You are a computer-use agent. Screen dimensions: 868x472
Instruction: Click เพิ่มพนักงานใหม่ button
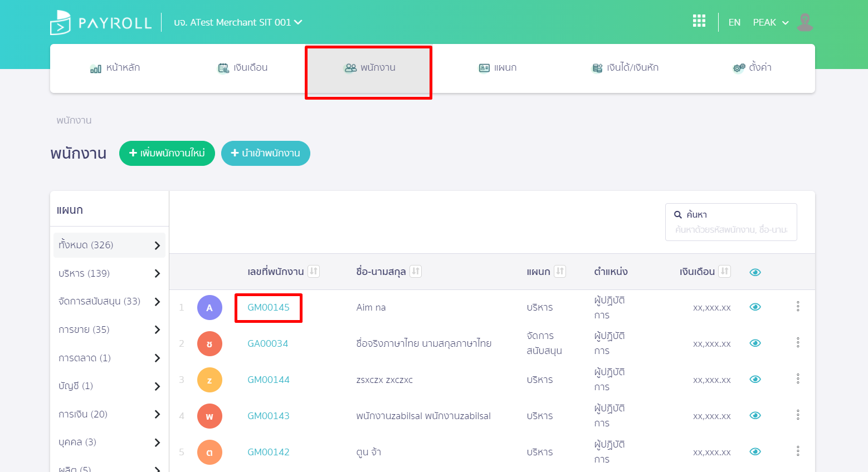click(167, 153)
